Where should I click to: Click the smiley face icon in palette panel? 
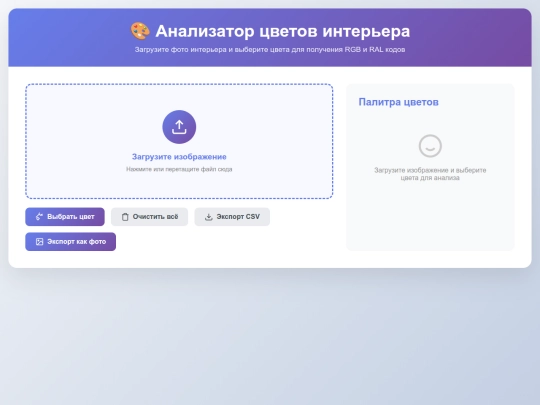click(x=430, y=146)
